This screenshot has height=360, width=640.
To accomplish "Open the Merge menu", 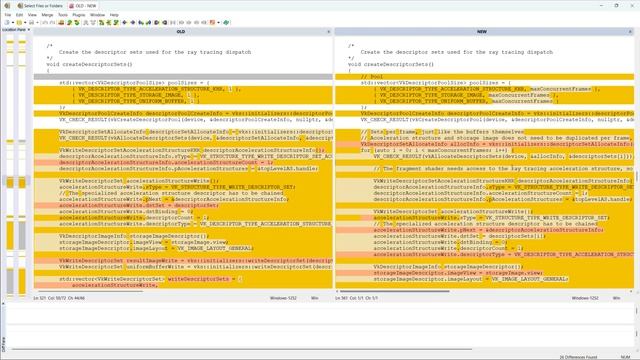I will (x=47, y=15).
